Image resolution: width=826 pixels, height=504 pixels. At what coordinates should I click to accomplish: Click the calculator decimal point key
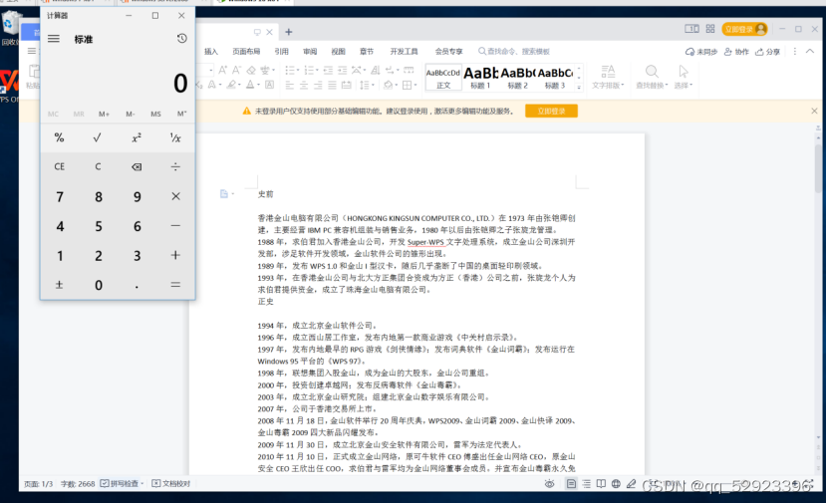click(x=137, y=285)
